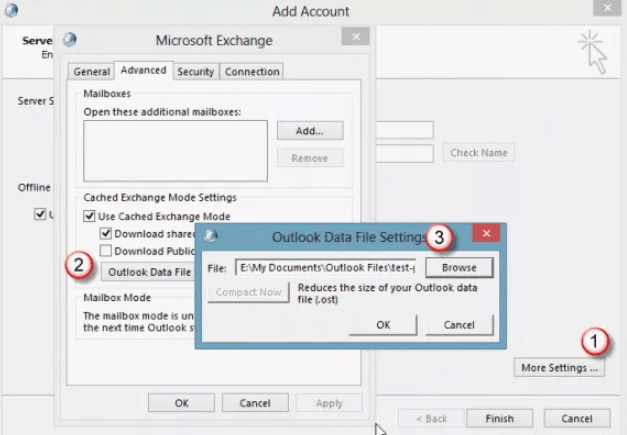Click the Microsoft Exchange dialog globe icon

pos(69,40)
